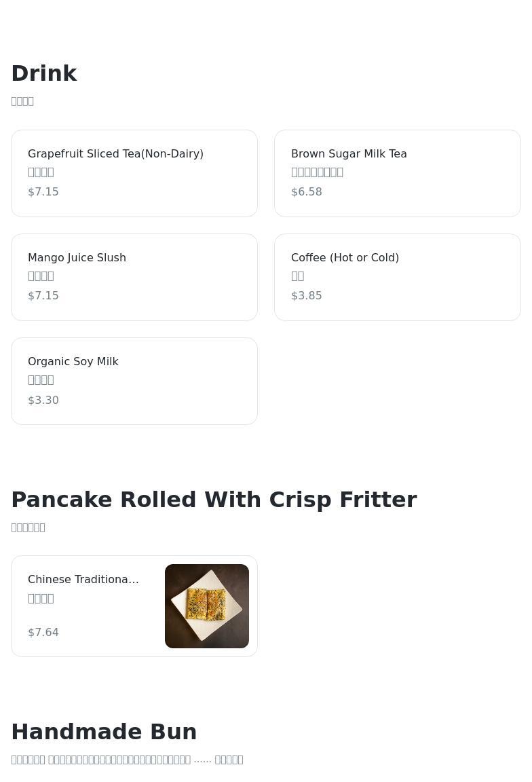This screenshot has height=782, width=532.
Task: Click the Handmade Bun section heading
Action: pyautogui.click(x=104, y=732)
